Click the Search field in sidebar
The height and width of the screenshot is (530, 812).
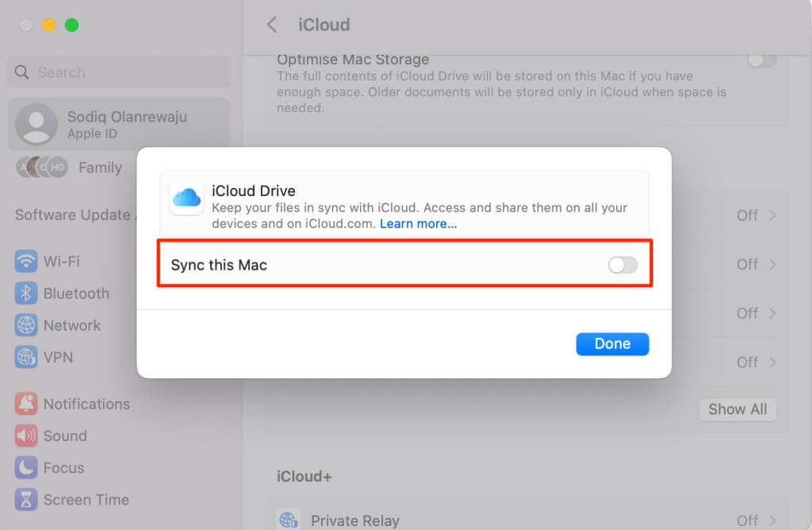click(x=119, y=72)
